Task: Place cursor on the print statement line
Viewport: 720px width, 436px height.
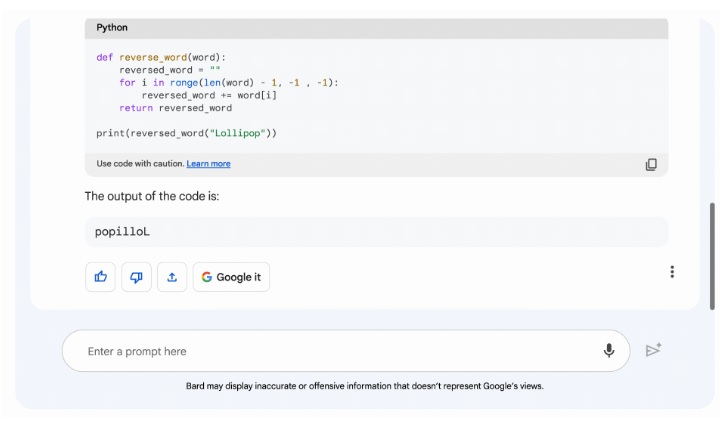Action: (x=186, y=133)
